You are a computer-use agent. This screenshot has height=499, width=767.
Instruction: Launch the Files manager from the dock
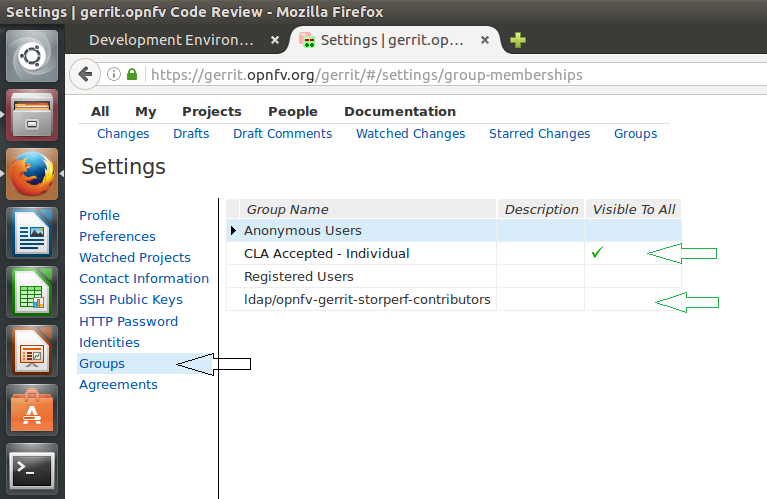[x=32, y=115]
